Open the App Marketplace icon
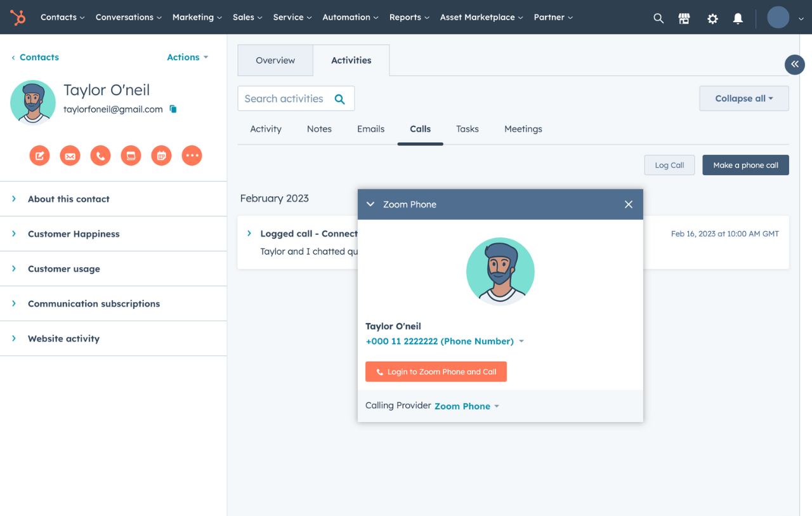 684,18
